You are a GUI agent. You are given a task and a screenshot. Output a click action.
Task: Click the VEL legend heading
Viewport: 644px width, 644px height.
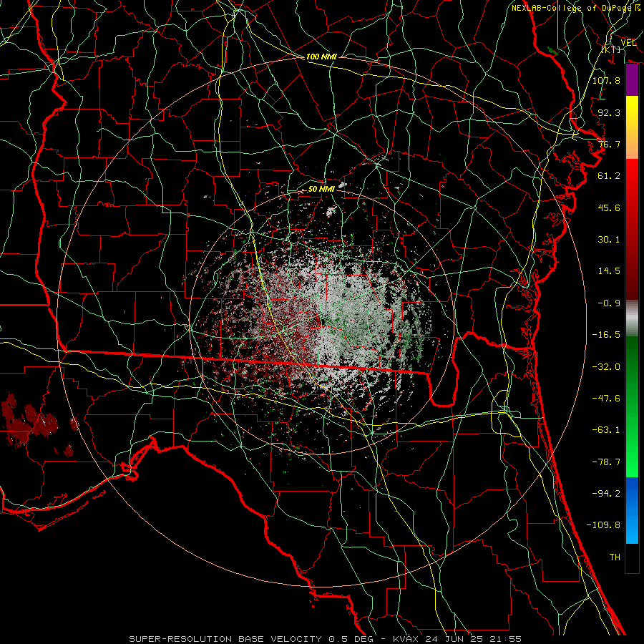[x=628, y=42]
